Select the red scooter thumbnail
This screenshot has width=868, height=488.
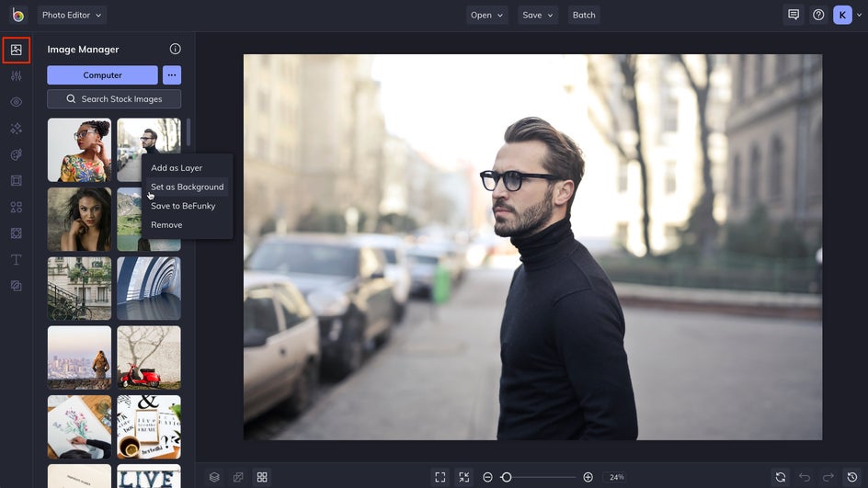click(148, 357)
